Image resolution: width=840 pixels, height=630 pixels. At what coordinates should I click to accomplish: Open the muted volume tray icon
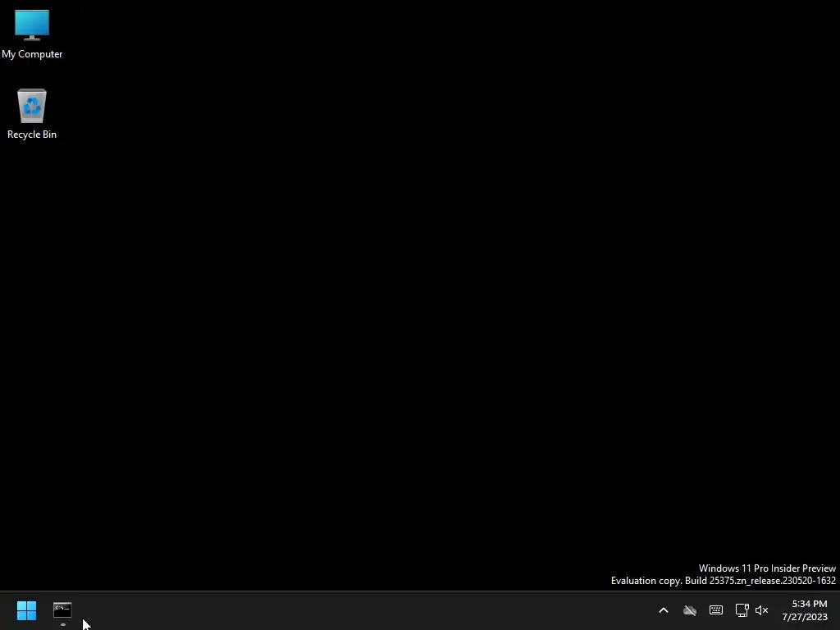[x=762, y=610]
